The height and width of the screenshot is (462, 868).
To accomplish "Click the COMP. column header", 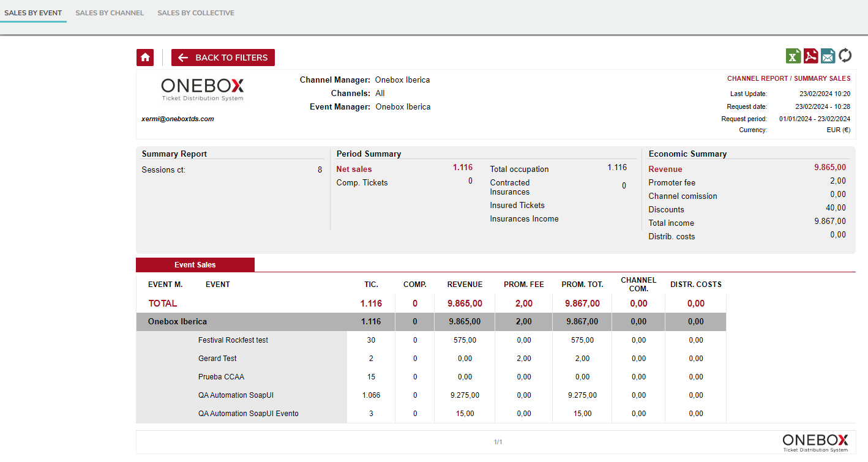I will (415, 285).
